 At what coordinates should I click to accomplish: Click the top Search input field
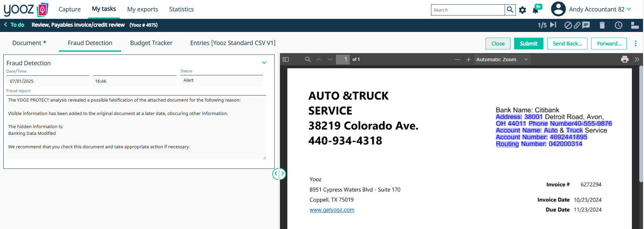468,10
